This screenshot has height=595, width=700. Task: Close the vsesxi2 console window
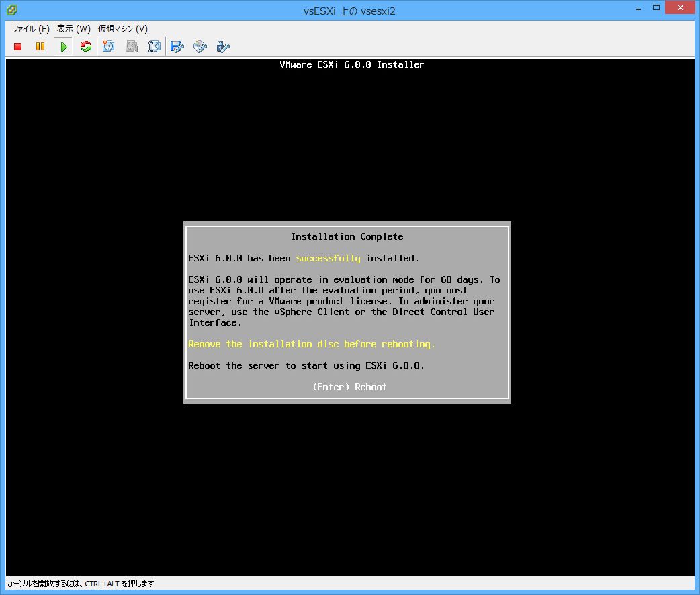[681, 7]
